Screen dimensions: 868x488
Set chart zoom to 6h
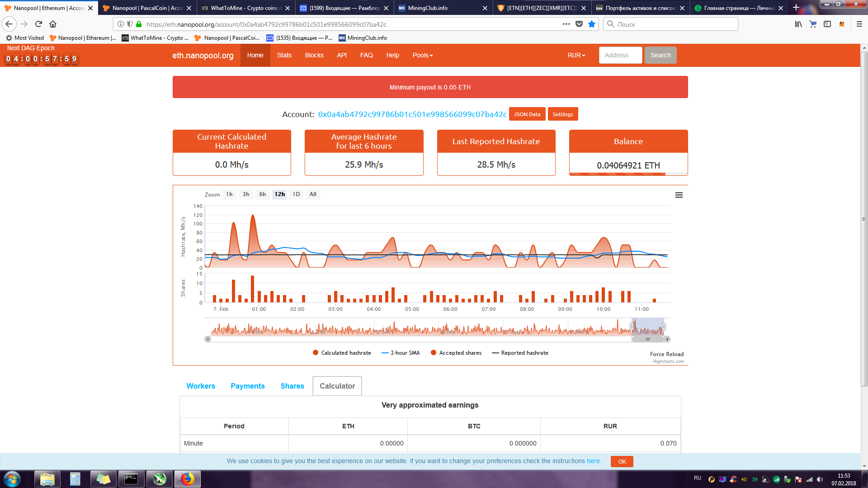coord(263,194)
